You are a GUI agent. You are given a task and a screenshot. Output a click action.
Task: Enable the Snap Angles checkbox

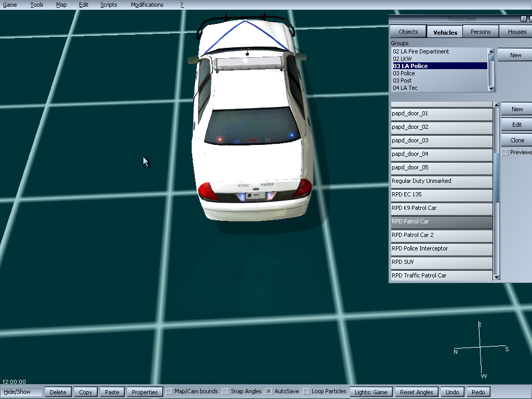[225, 392]
